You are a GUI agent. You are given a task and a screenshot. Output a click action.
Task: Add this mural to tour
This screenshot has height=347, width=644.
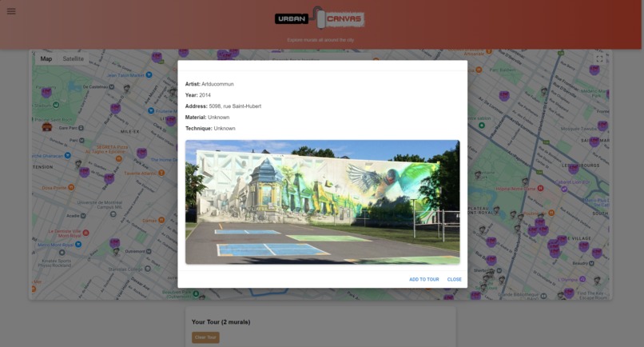point(423,280)
